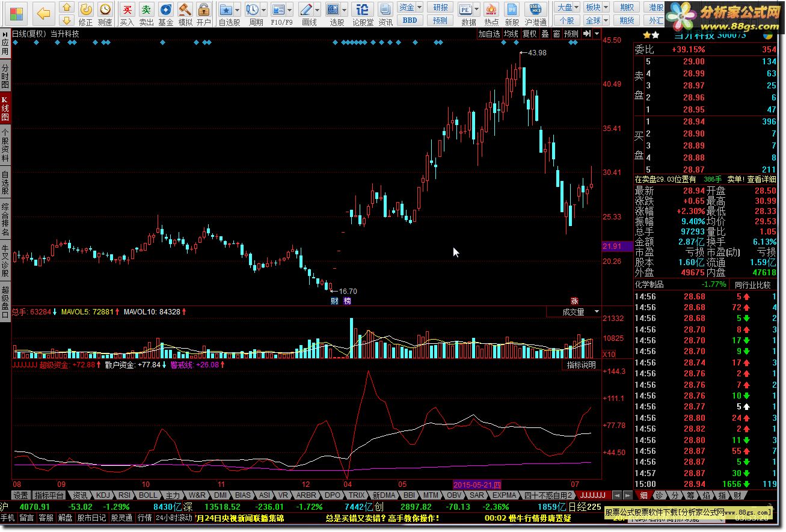The image size is (786, 532).
Task: Open the 热点 hotspot flame icon
Action: 491,13
